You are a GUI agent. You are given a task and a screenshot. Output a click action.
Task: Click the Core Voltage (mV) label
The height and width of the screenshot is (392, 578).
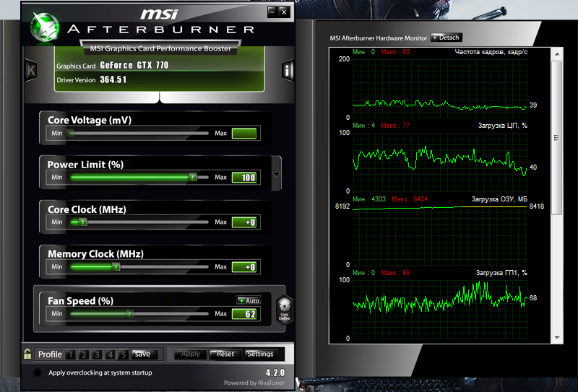[90, 120]
